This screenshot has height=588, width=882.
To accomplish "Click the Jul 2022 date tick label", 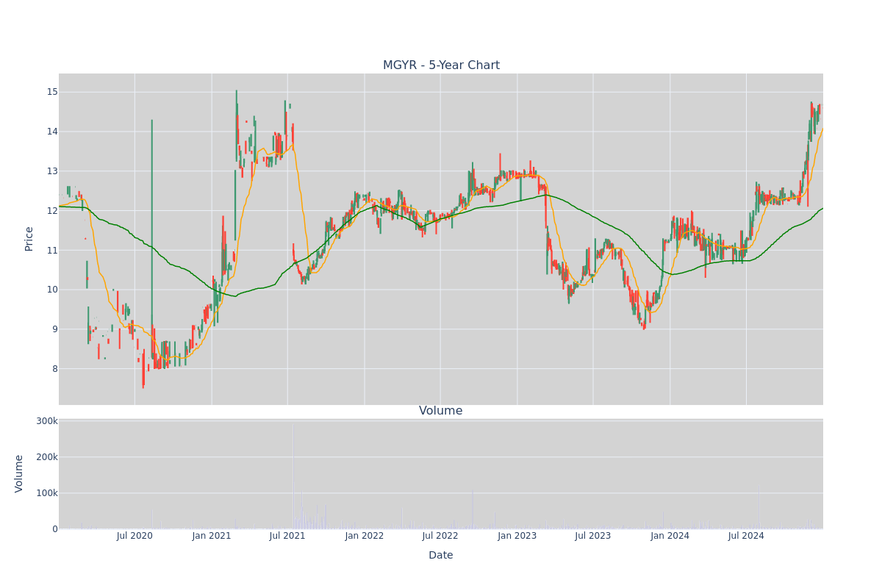I will pos(440,536).
